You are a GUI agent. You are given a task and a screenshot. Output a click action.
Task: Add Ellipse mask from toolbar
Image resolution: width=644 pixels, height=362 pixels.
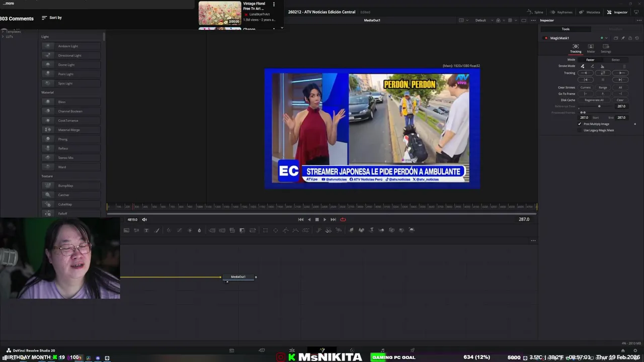click(x=276, y=230)
